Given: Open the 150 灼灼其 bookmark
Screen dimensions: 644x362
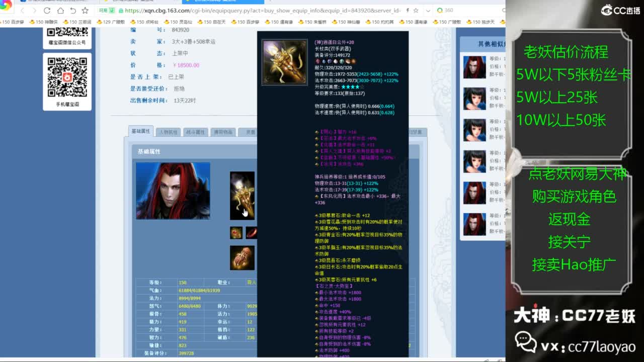Looking at the screenshot, I should 380,22.
